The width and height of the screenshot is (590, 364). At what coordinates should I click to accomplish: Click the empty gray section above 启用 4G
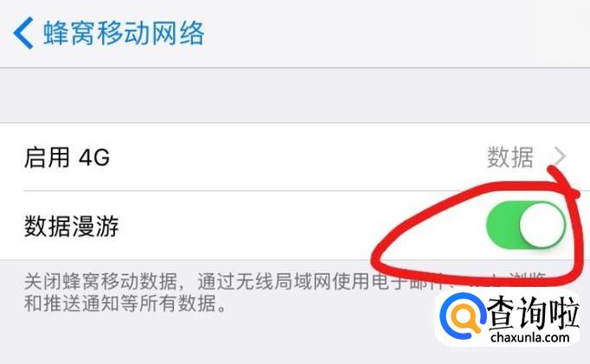295,95
